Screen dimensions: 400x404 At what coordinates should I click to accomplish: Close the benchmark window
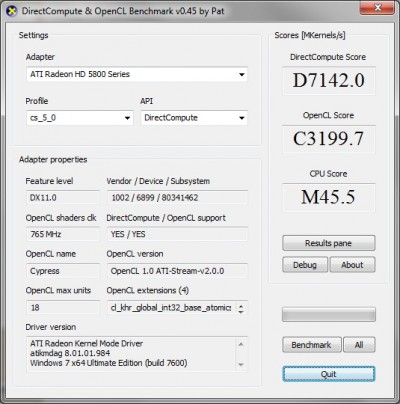click(x=377, y=7)
